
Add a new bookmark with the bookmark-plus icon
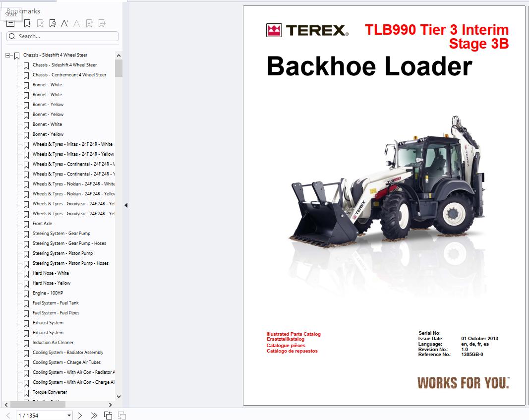point(27,23)
